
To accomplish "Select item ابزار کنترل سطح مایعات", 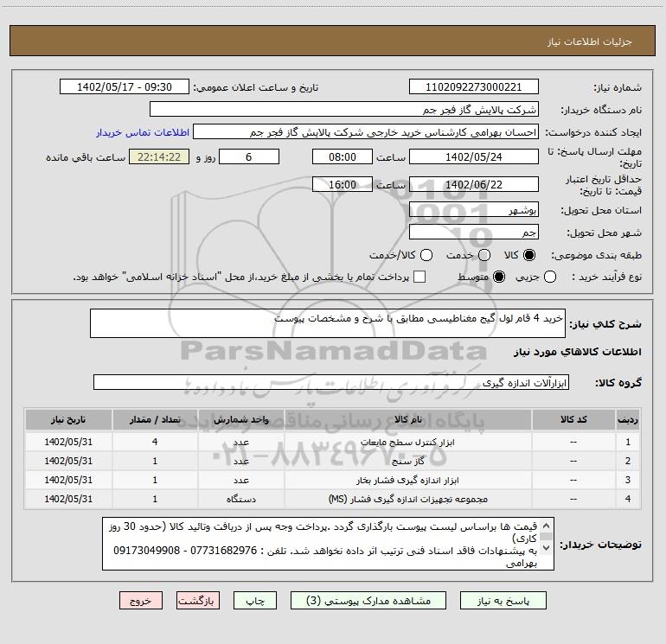I will click(407, 443).
